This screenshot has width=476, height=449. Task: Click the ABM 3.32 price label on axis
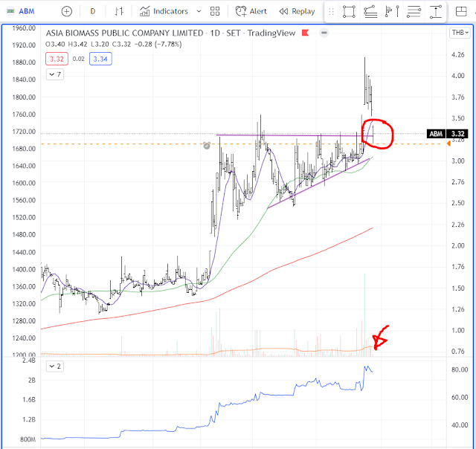coord(447,134)
